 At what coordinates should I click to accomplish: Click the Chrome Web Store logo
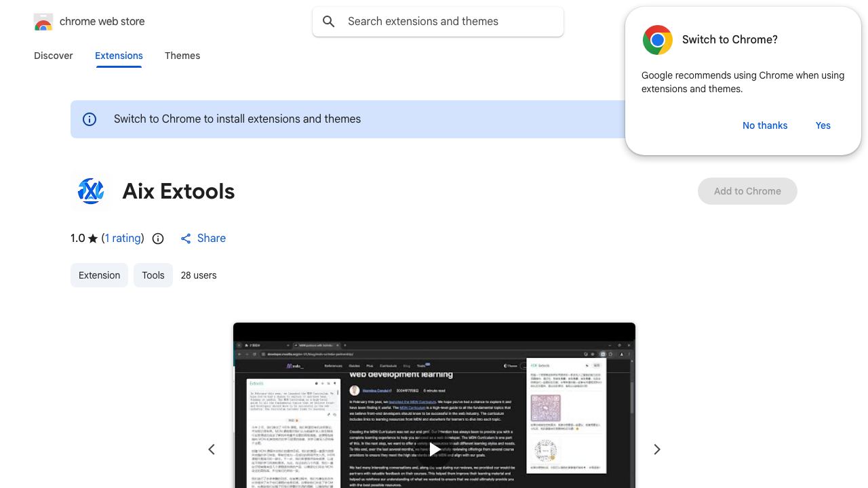click(x=43, y=22)
